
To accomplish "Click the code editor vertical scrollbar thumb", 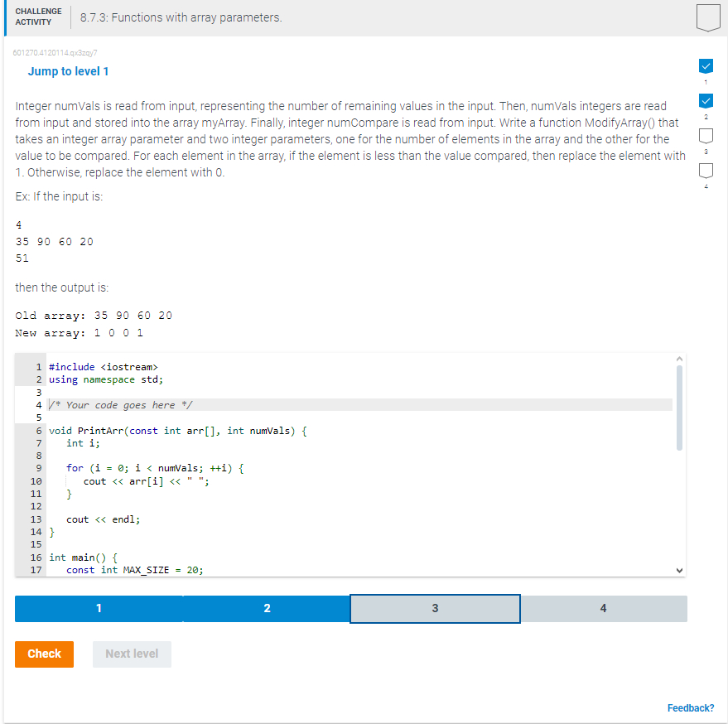I will click(679, 408).
